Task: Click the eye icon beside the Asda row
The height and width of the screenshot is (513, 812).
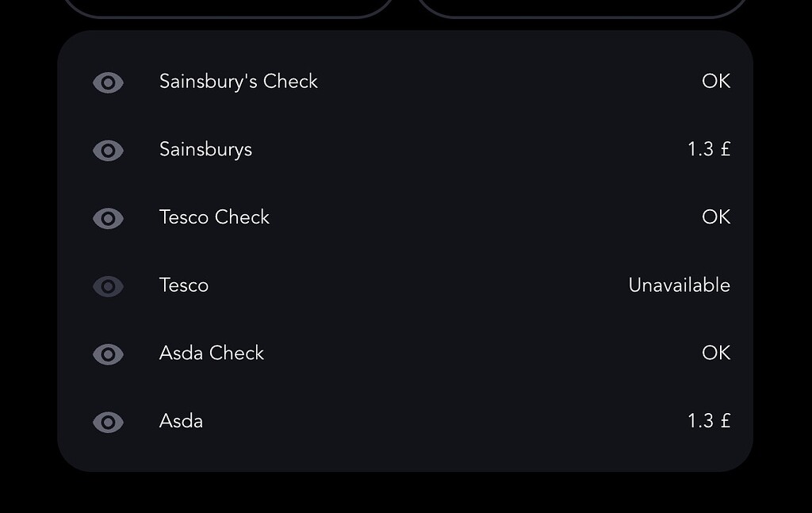Action: 108,422
